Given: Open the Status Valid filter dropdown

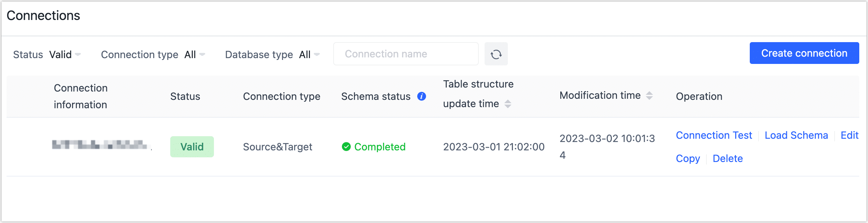Looking at the screenshot, I should coord(65,54).
